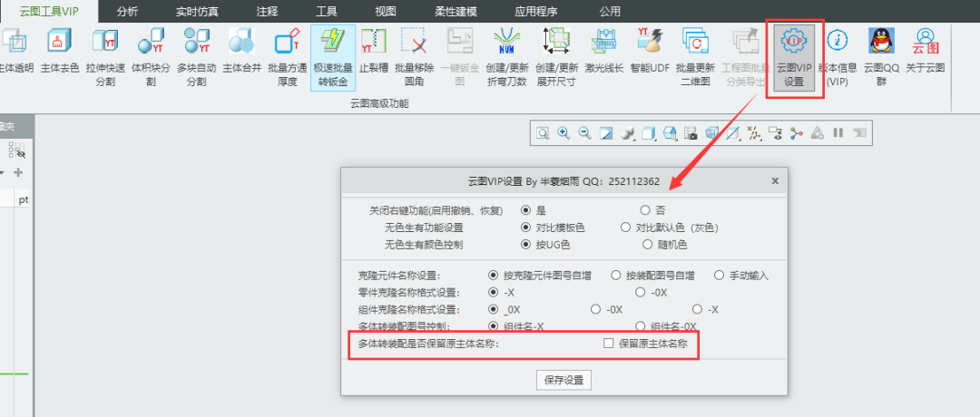Open the saved orientations cube dropdown
Image resolution: width=980 pixels, height=417 pixels.
tap(649, 133)
